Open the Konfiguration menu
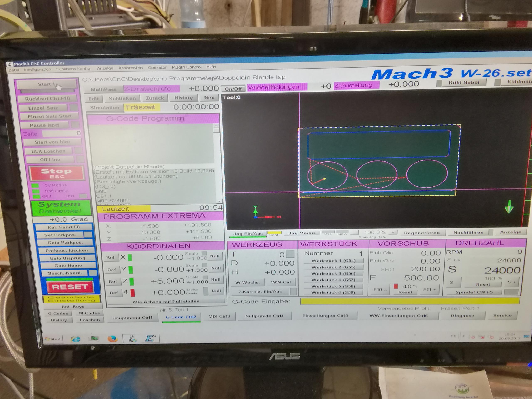The image size is (532, 399). point(38,69)
